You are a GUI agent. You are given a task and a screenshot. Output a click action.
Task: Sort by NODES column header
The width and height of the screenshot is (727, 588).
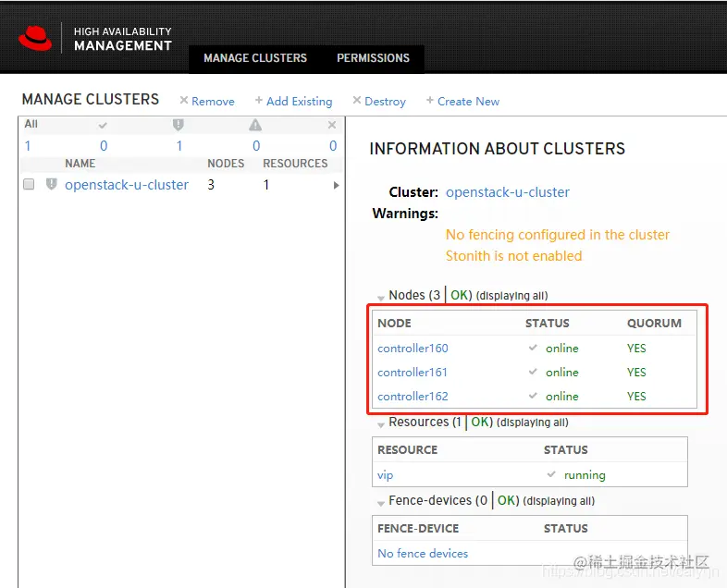(226, 164)
